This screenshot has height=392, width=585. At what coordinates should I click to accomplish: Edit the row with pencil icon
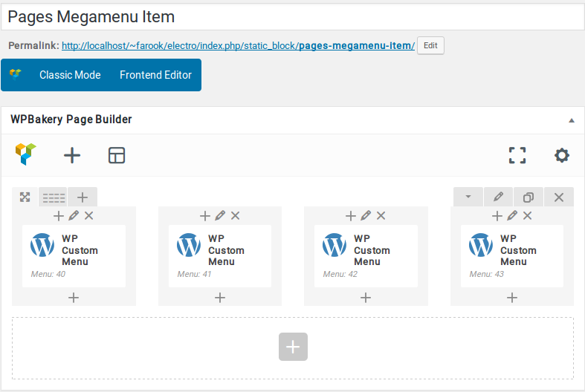499,197
